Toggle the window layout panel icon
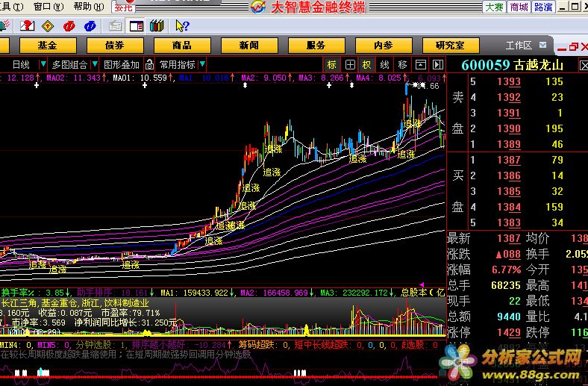588x386 pixels. click(x=136, y=26)
